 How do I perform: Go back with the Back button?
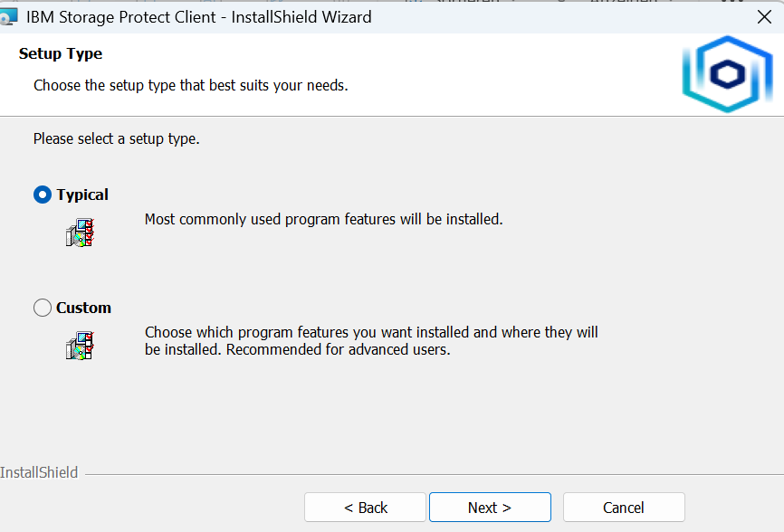(365, 508)
